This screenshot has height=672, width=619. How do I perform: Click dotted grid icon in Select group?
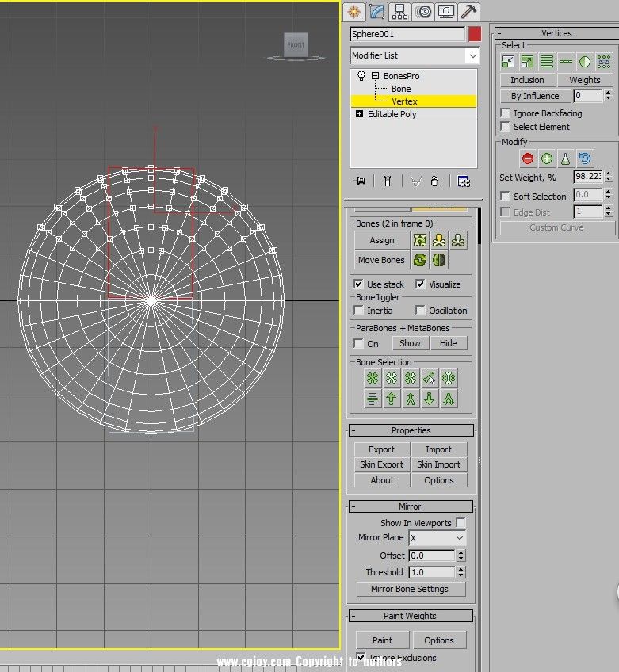604,62
